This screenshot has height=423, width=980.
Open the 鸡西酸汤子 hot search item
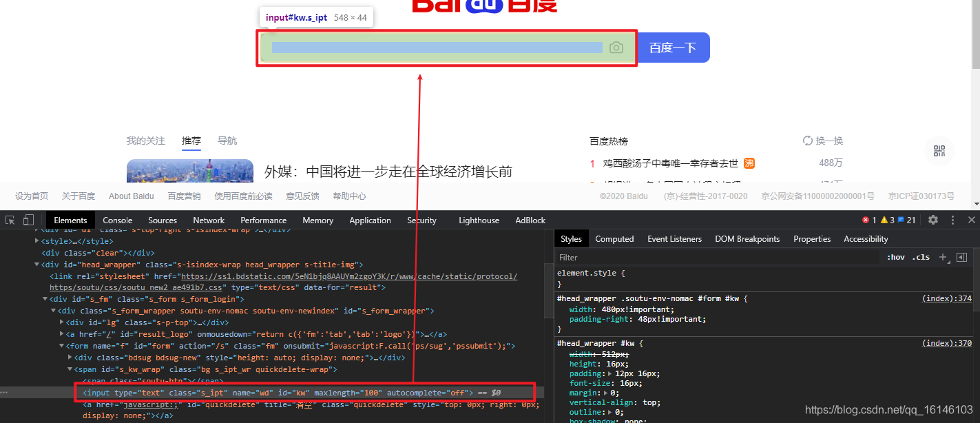(671, 163)
